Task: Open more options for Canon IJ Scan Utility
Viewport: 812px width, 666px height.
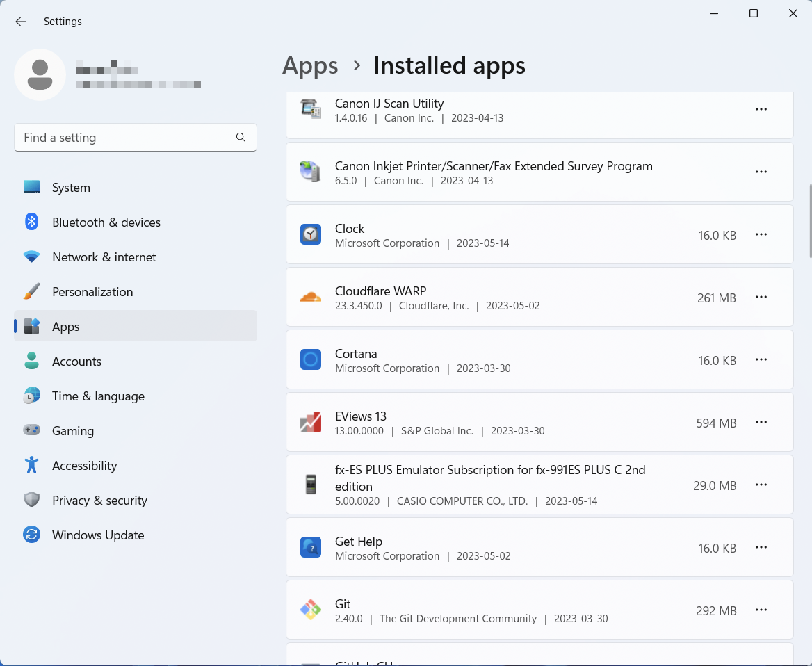Action: pos(761,109)
